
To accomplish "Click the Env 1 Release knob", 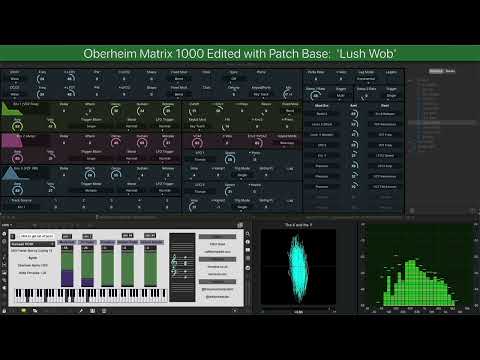I will coord(168,110).
